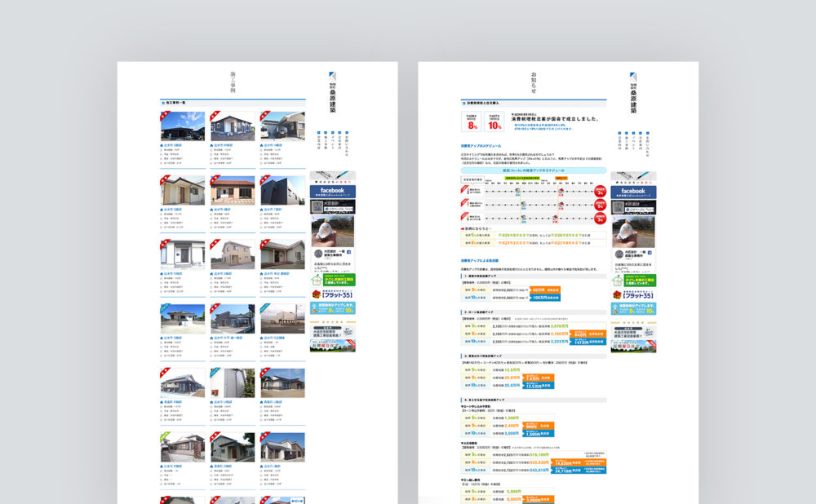Image resolution: width=816 pixels, height=504 pixels.
Task: Click the red 8% tax rate badge
Action: [x=471, y=122]
